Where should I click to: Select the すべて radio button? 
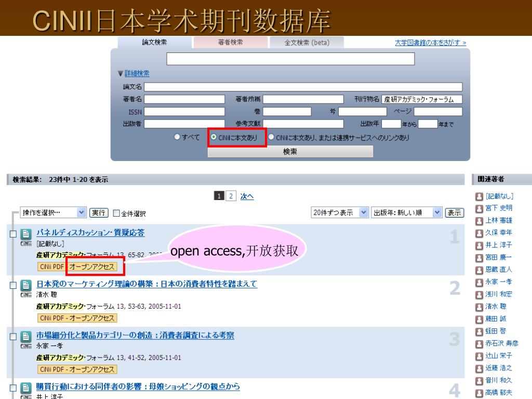[177, 137]
